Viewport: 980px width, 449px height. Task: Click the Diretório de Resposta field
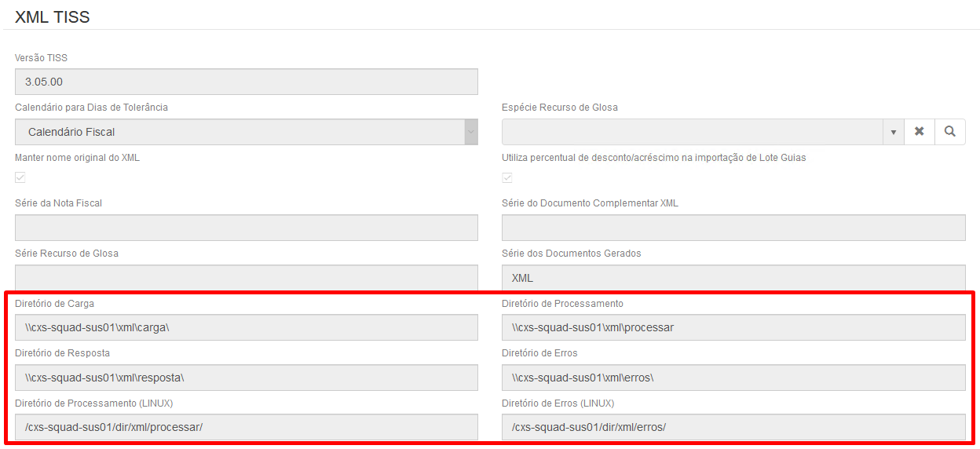[247, 378]
